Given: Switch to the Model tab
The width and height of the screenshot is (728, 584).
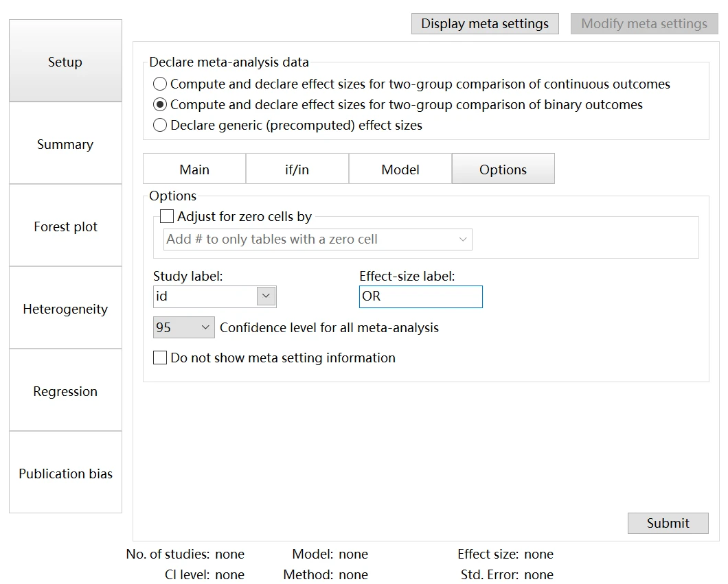Looking at the screenshot, I should 400,170.
